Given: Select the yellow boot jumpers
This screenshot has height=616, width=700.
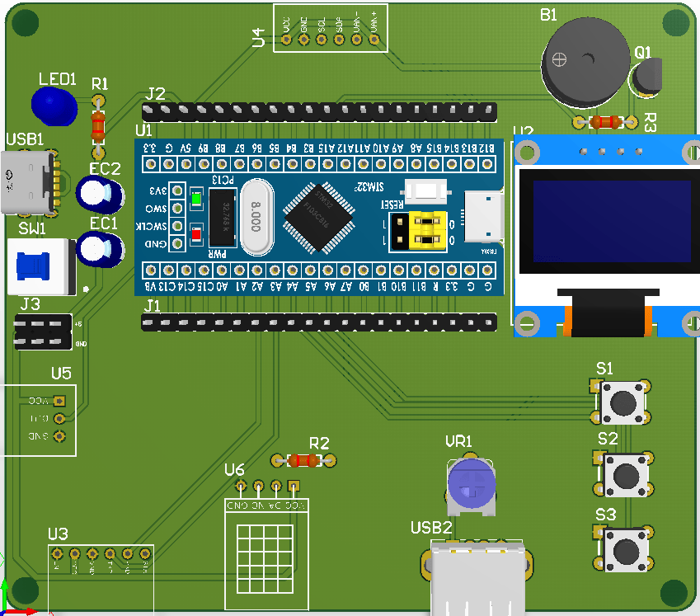Looking at the screenshot, I should tap(428, 230).
